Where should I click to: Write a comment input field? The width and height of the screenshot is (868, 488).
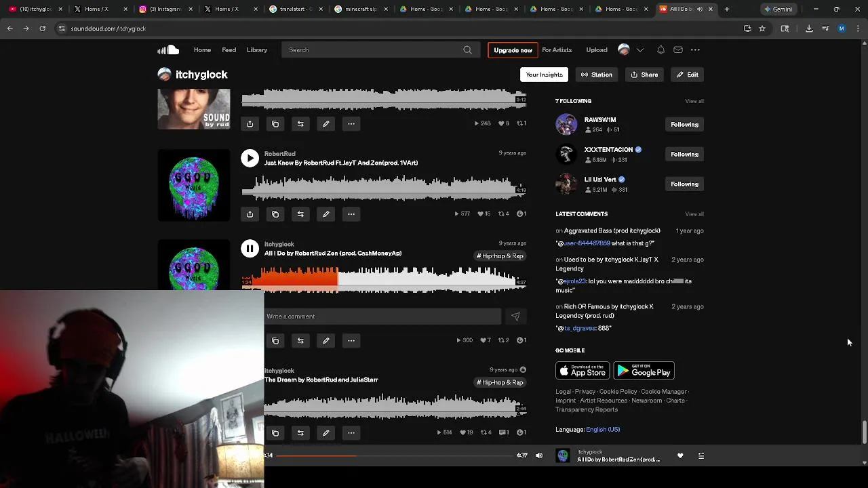[382, 317]
